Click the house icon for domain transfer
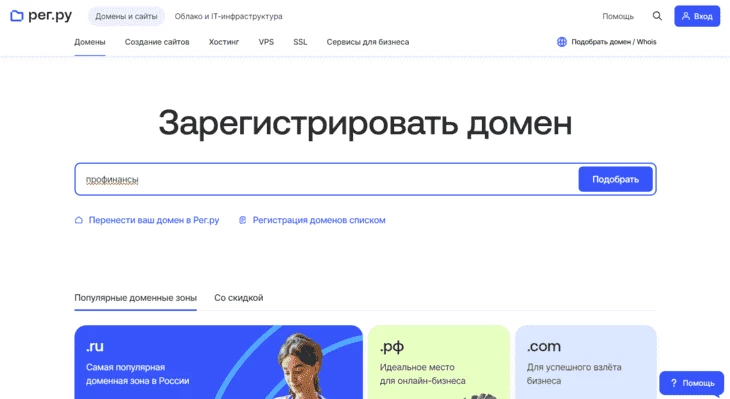 (x=79, y=220)
